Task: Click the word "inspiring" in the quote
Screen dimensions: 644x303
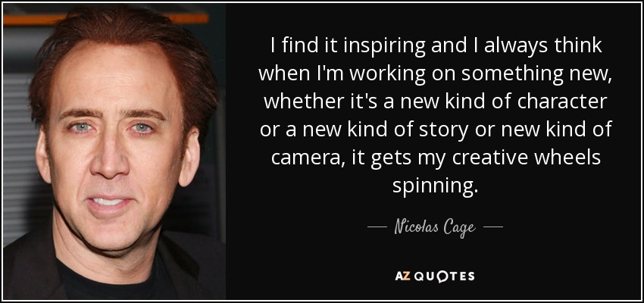Action: [x=384, y=47]
